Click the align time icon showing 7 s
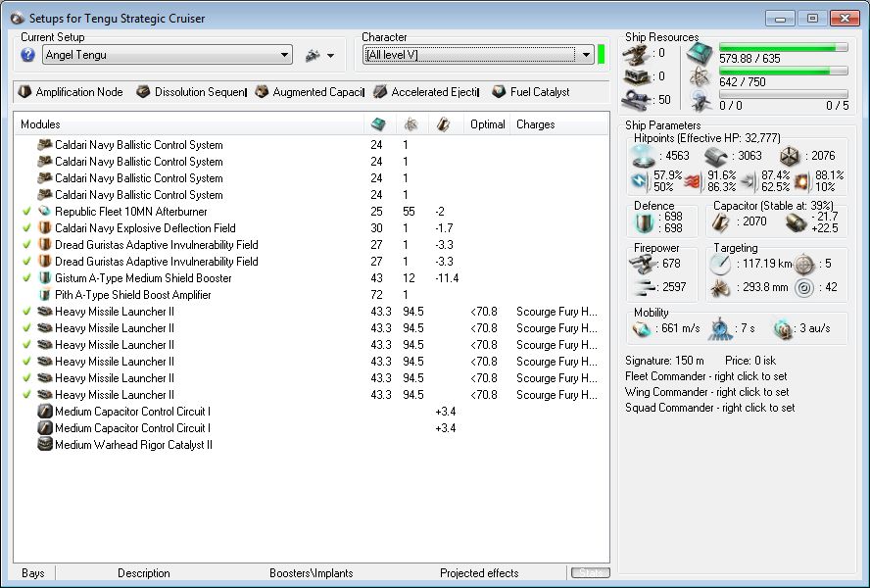Viewport: 870px width, 588px height. (x=721, y=328)
